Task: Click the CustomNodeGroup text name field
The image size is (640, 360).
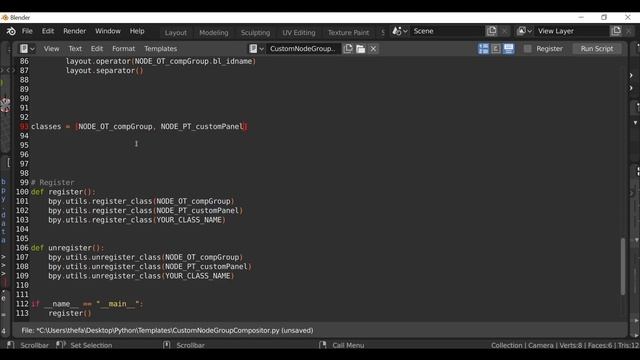Action: tap(303, 49)
